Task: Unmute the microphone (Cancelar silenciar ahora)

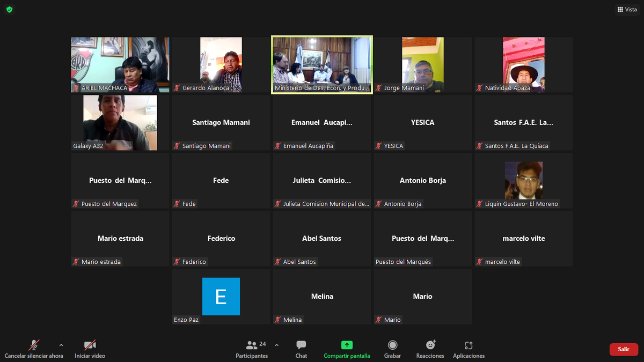Action: click(34, 349)
